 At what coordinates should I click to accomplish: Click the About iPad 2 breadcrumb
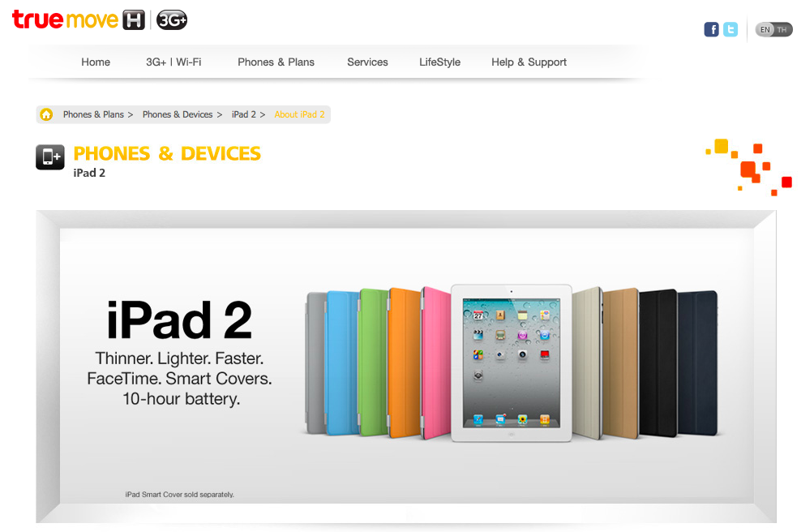tap(299, 114)
